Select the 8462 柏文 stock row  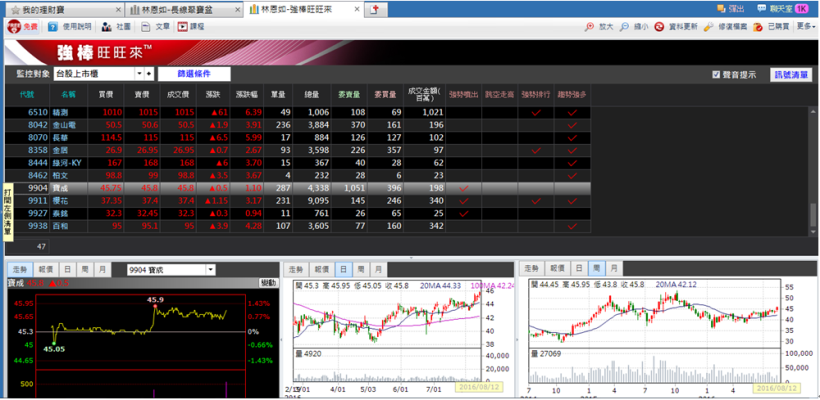298,176
